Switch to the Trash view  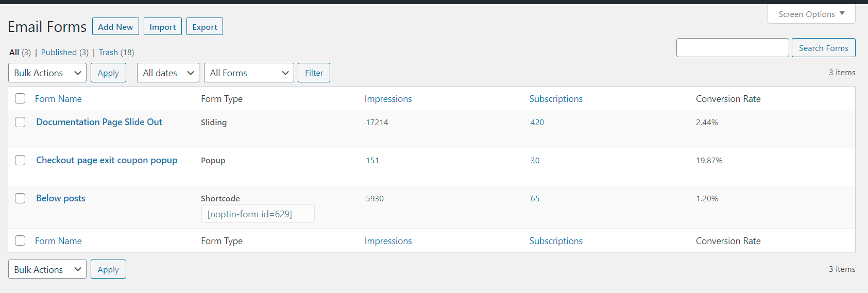[108, 53]
